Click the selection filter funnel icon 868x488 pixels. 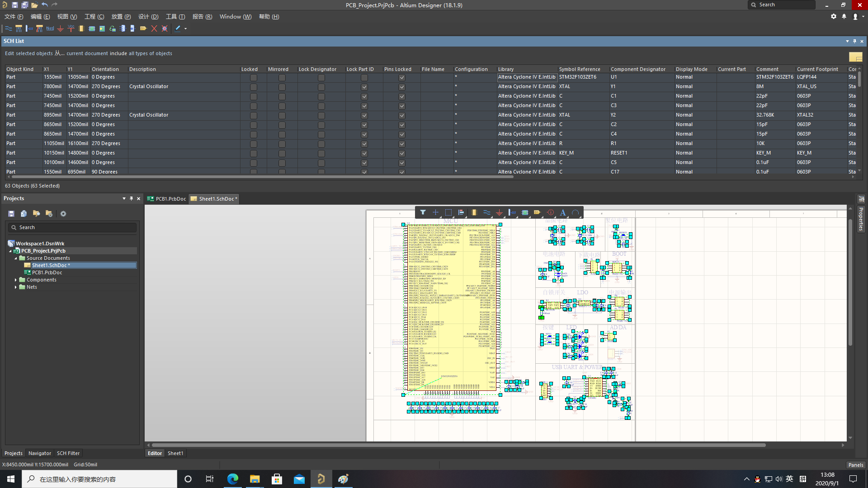423,212
